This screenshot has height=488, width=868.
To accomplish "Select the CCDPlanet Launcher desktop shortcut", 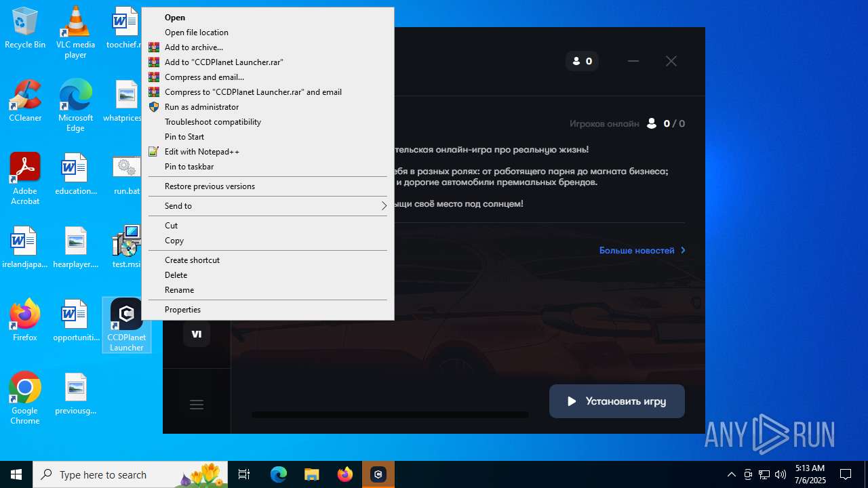I will coord(126,325).
